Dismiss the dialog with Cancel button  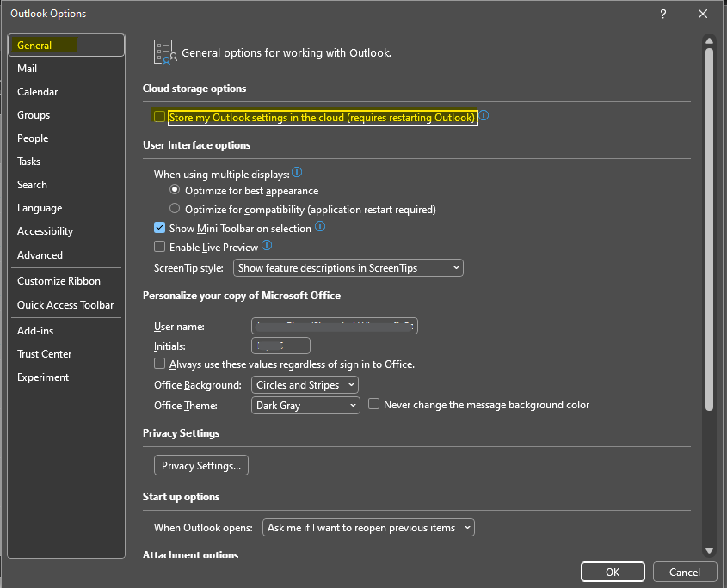pos(684,572)
